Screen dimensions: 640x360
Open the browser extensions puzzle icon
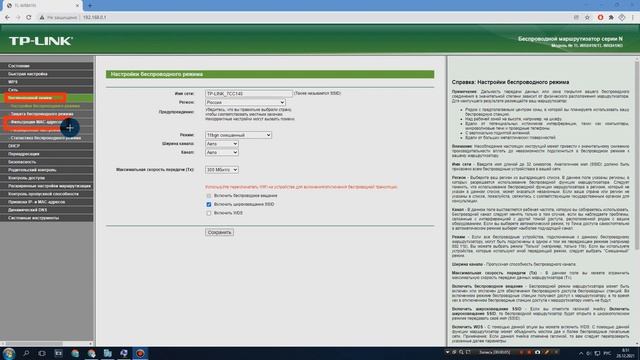click(x=611, y=18)
